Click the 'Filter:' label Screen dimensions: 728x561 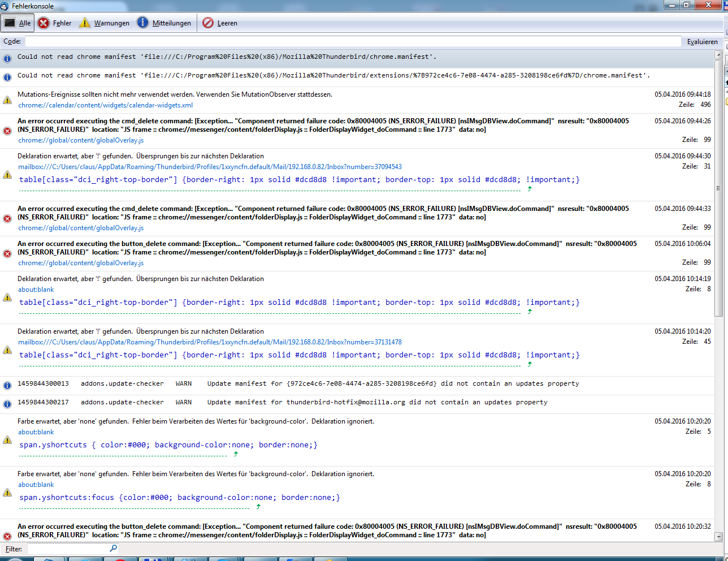[x=14, y=549]
